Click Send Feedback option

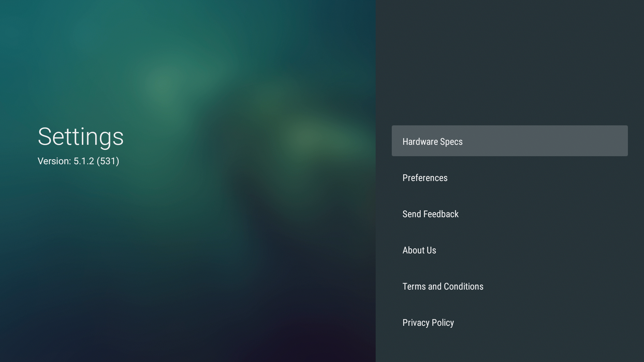tap(430, 214)
